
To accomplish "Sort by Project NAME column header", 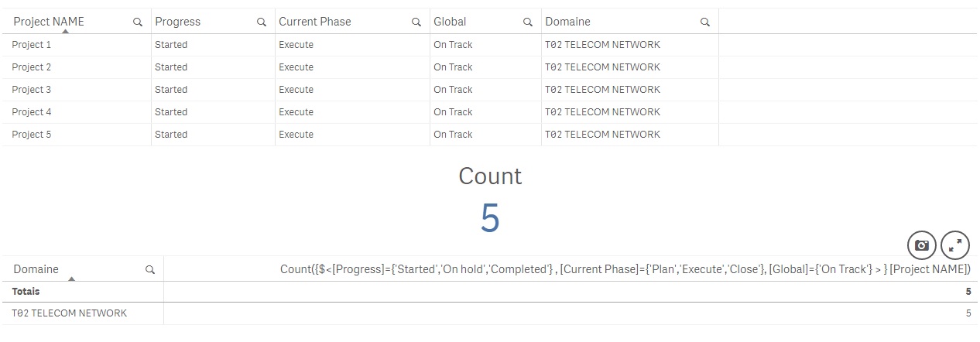I will pos(49,22).
